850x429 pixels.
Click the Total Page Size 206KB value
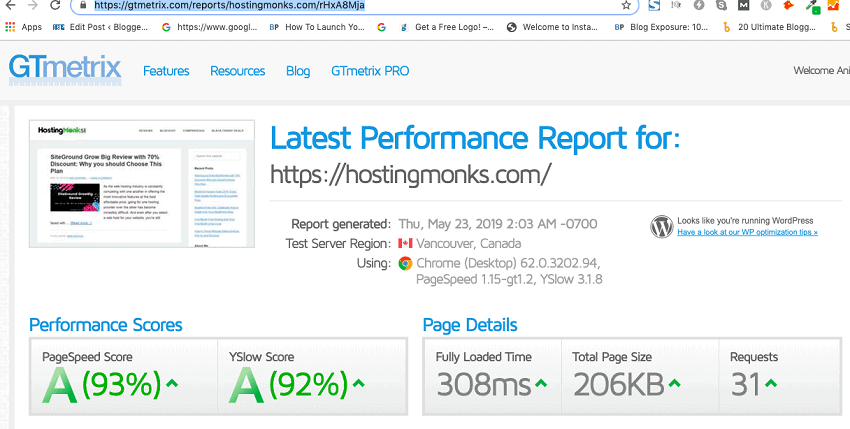619,385
